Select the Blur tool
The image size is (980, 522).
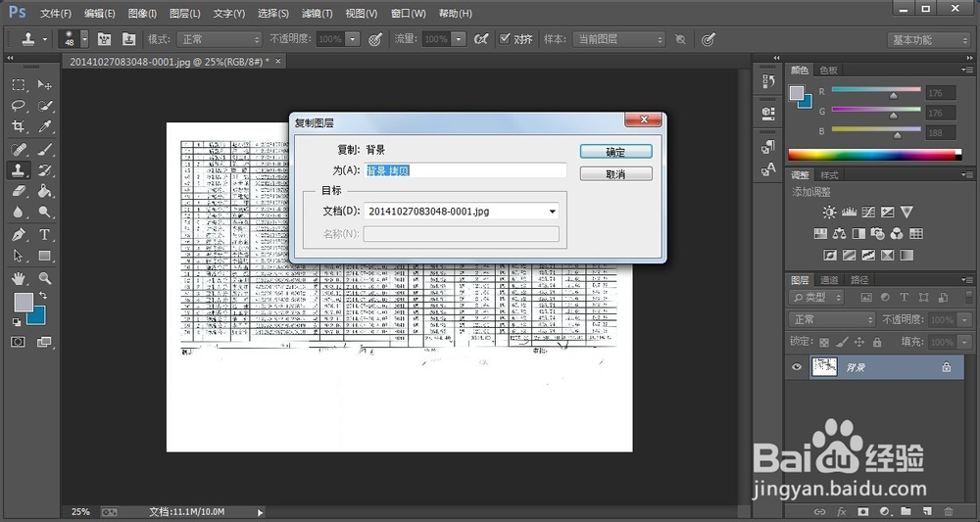pyautogui.click(x=19, y=212)
